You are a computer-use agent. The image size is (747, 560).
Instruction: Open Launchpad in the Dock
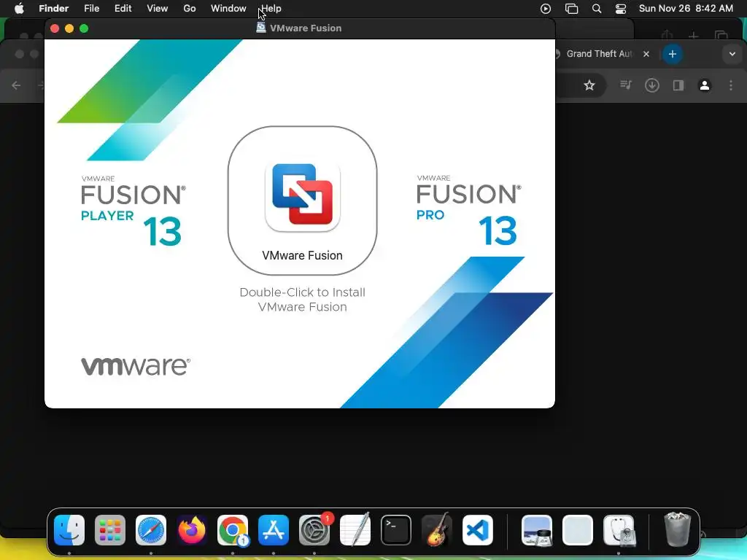click(110, 530)
